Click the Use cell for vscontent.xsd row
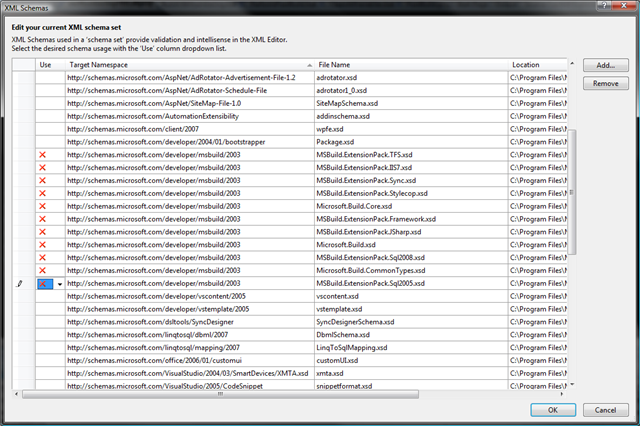Image resolution: width=640 pixels, height=426 pixels. (x=50, y=296)
